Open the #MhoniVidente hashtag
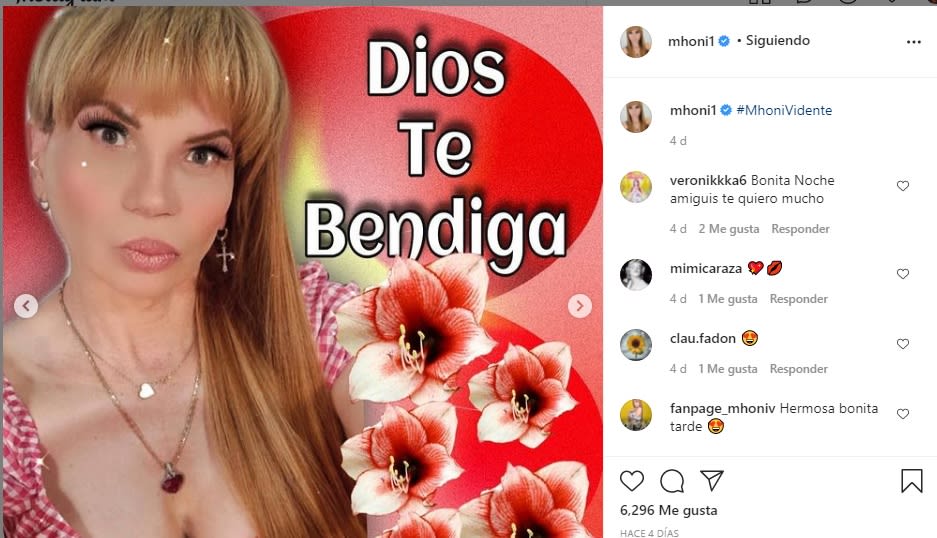937x538 pixels. (784, 110)
